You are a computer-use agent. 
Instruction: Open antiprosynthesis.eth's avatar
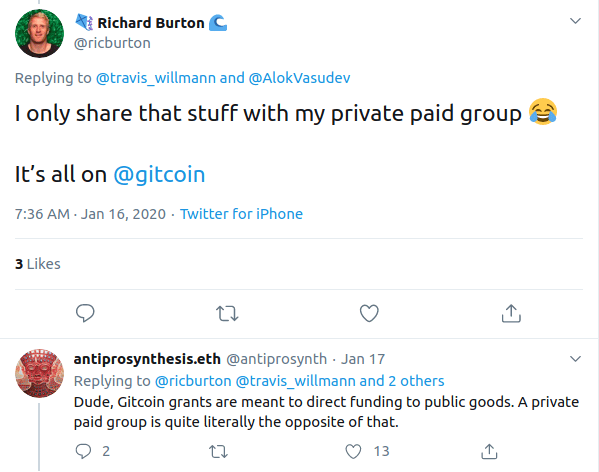point(39,373)
